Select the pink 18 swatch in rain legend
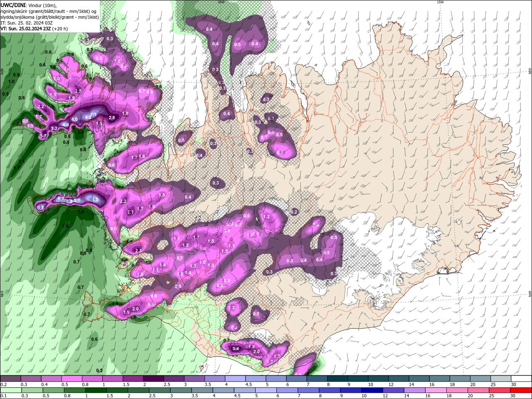 [456, 390]
